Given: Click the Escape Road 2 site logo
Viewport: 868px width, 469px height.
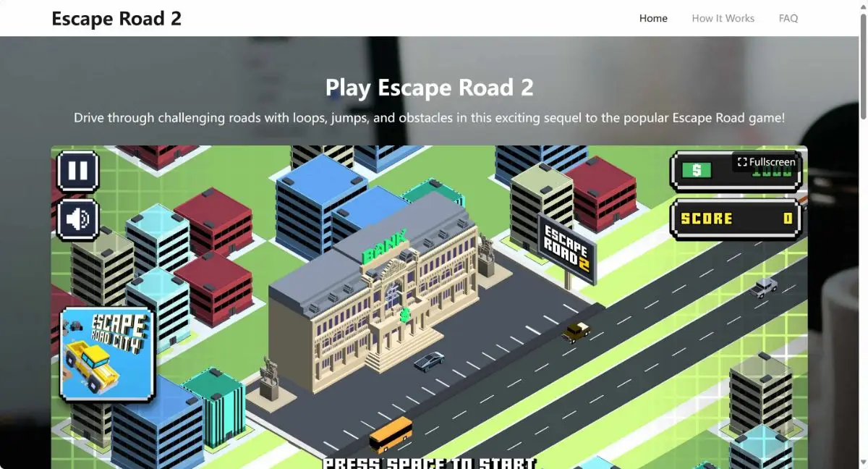Looking at the screenshot, I should [x=116, y=18].
